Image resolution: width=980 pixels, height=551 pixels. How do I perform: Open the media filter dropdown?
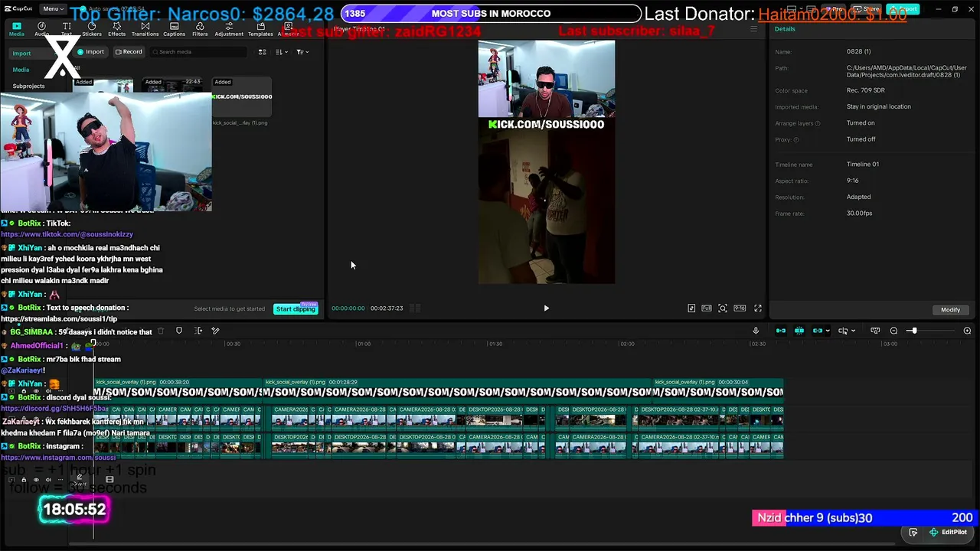coord(302,52)
